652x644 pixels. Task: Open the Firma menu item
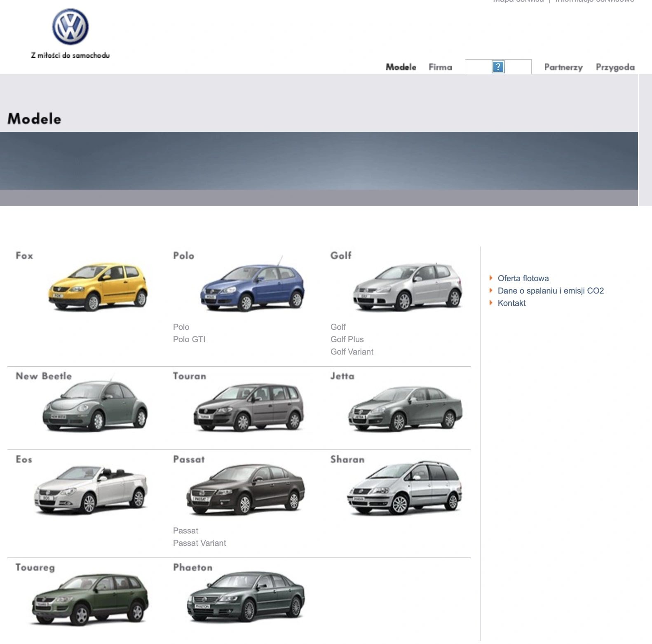point(440,67)
